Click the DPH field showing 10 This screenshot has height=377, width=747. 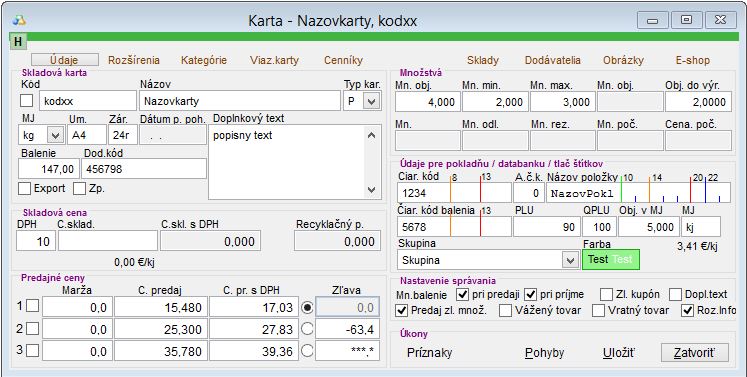point(36,241)
